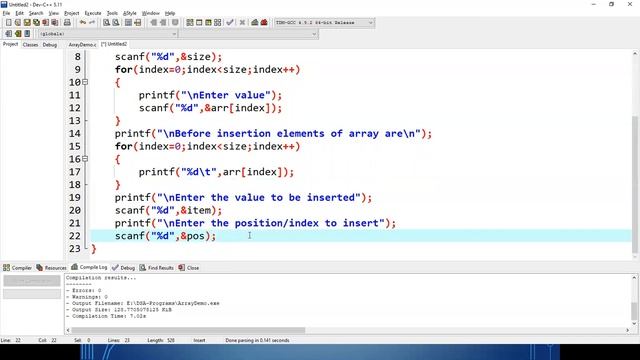This screenshot has width=640, height=360.
Task: Click the Rebuild All toolbar icon
Action: point(218,22)
